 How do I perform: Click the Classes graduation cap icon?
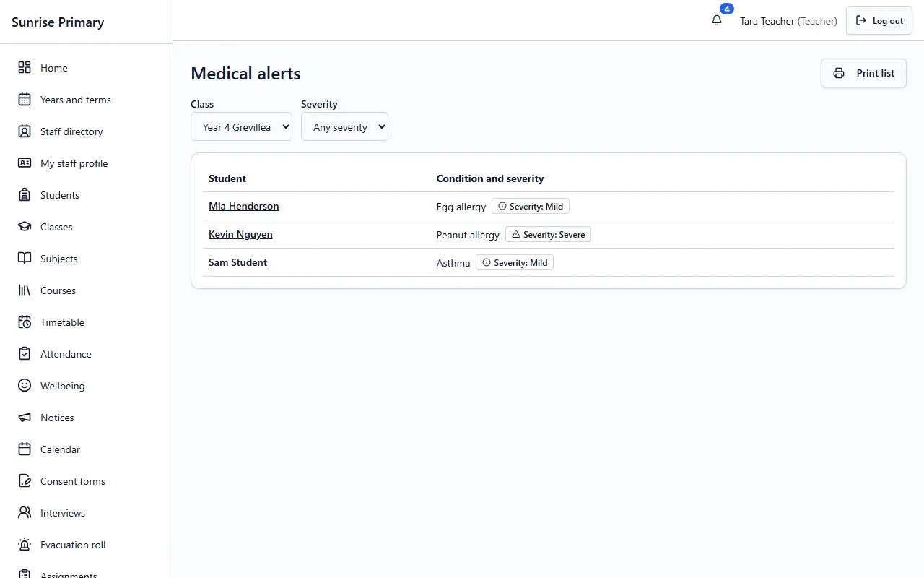(x=25, y=227)
